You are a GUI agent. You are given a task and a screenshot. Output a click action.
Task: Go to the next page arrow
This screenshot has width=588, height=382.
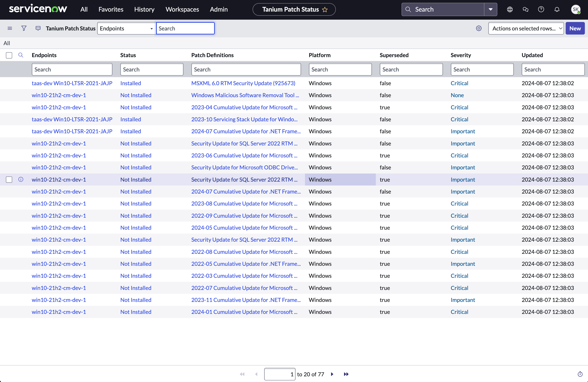point(332,374)
